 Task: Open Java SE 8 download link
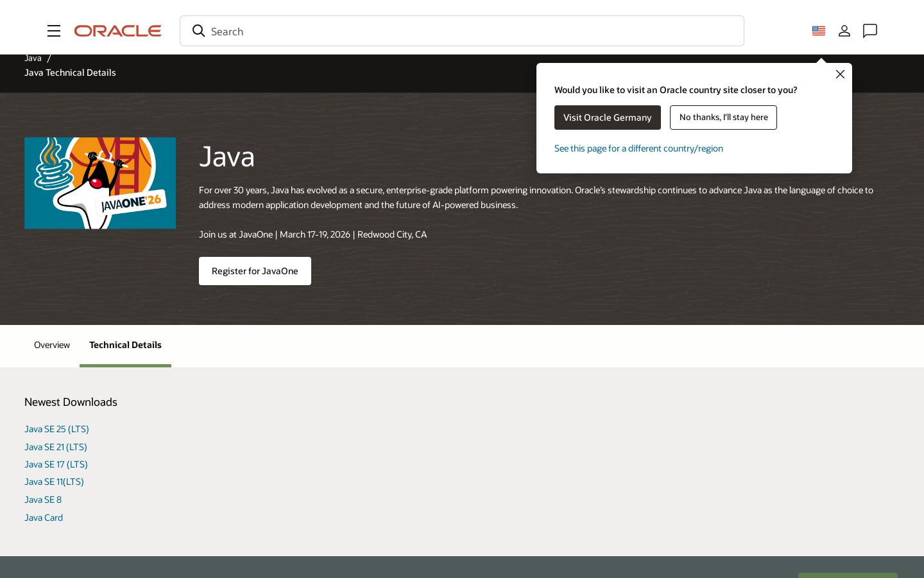[43, 500]
